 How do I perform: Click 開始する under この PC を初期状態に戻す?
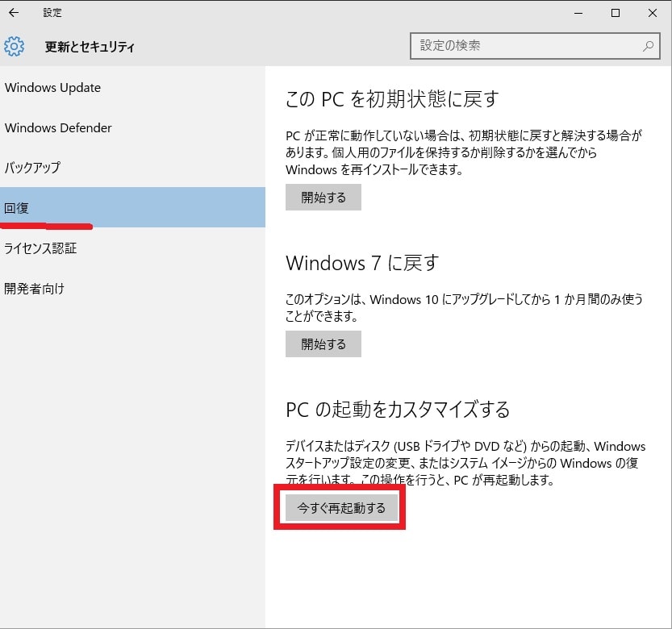(323, 197)
